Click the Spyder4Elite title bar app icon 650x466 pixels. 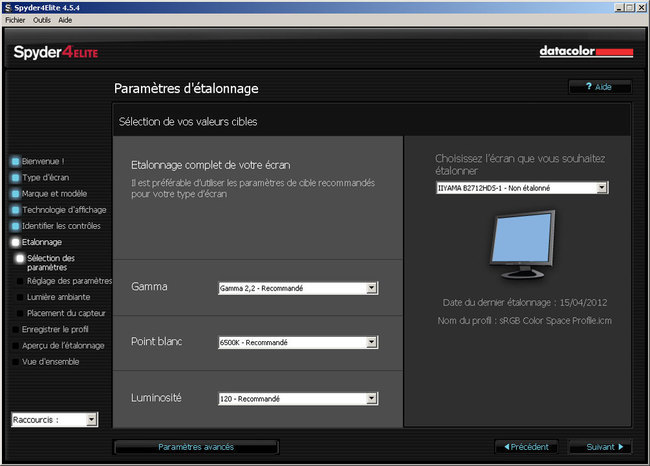[x=8, y=8]
